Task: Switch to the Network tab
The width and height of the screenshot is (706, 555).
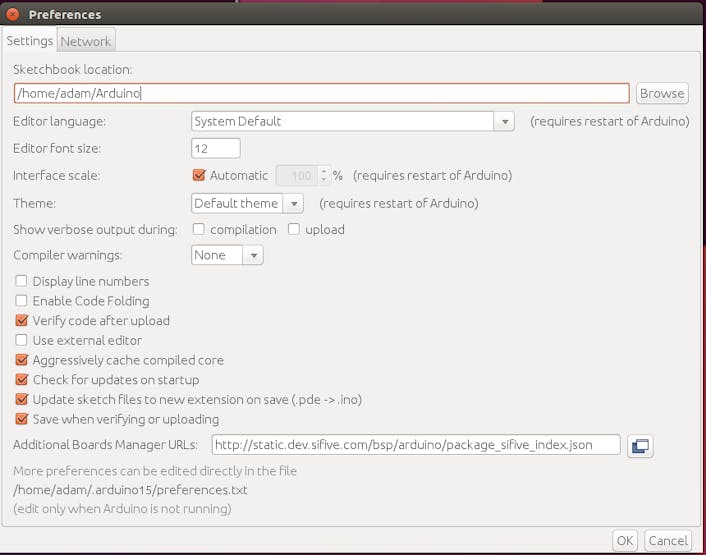Action: point(86,41)
